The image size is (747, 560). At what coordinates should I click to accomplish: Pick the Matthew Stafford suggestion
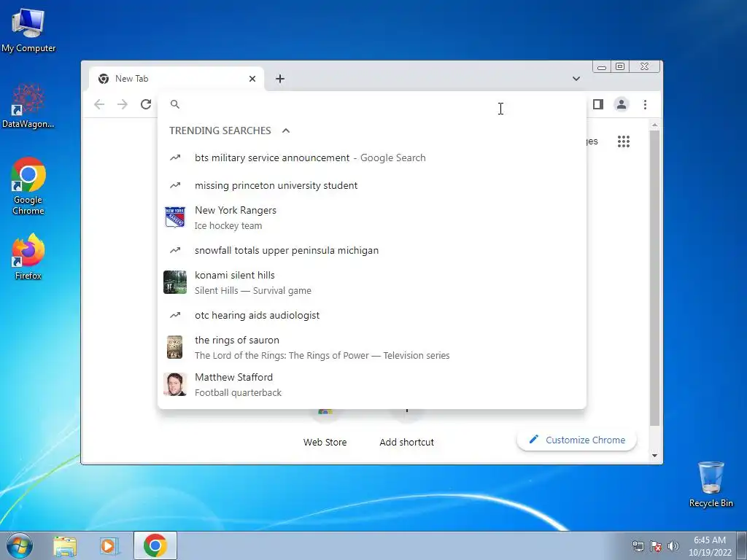click(x=371, y=384)
